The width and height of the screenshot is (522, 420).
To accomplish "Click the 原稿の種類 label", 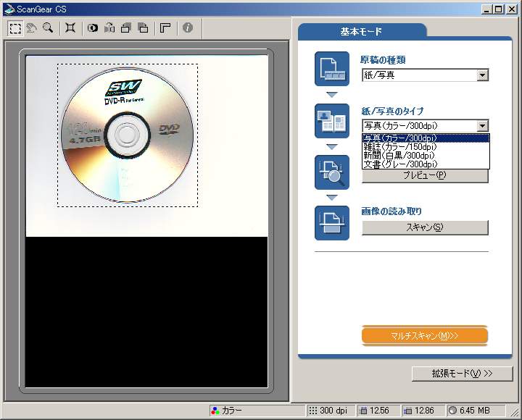I will pyautogui.click(x=384, y=60).
